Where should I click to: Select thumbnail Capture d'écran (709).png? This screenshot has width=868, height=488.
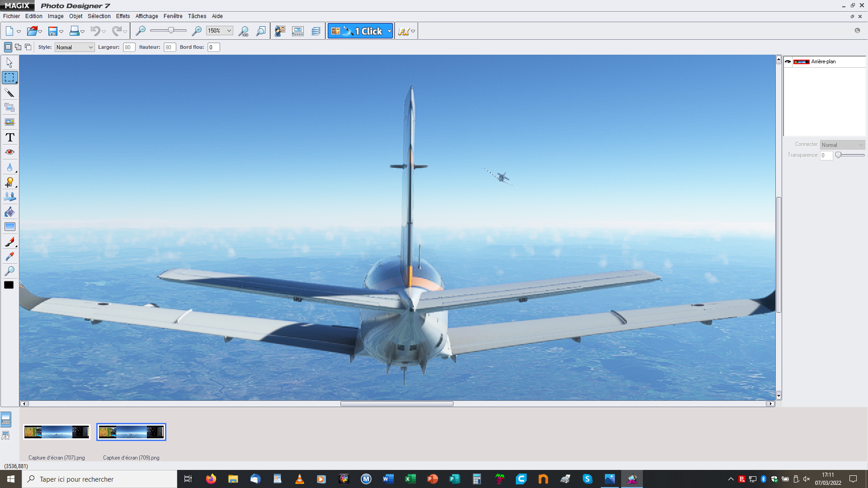[x=131, y=432]
